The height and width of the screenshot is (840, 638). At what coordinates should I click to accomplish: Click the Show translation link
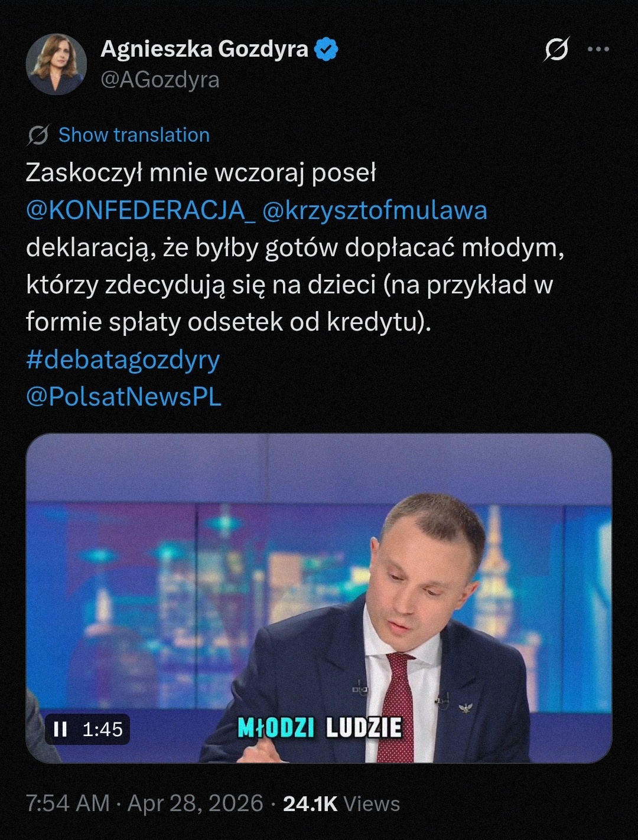pyautogui.click(x=134, y=135)
